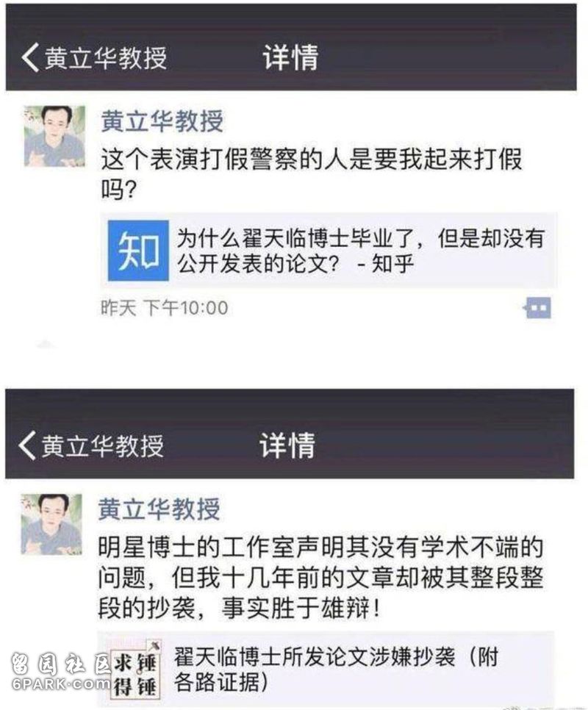Tap the 留园社区 watermark text
This screenshot has height=710, width=588.
(x=61, y=663)
